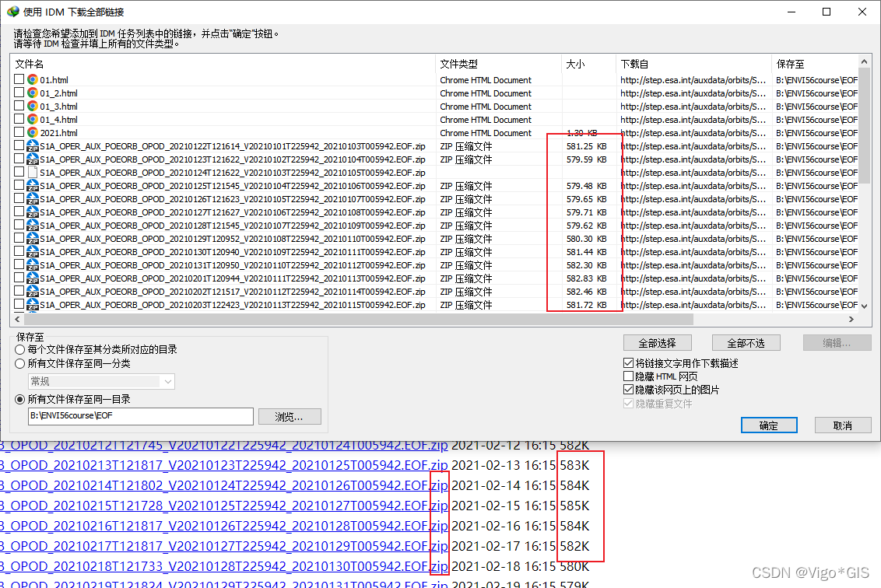Click the file list's scroll-down arrow
This screenshot has width=881, height=588.
[x=864, y=306]
